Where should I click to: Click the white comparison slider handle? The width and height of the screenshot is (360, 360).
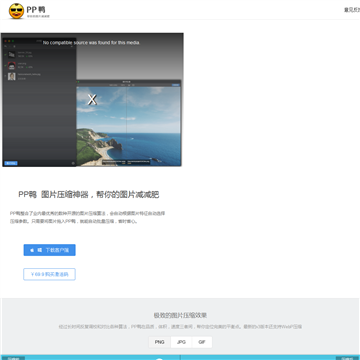click(159, 359)
